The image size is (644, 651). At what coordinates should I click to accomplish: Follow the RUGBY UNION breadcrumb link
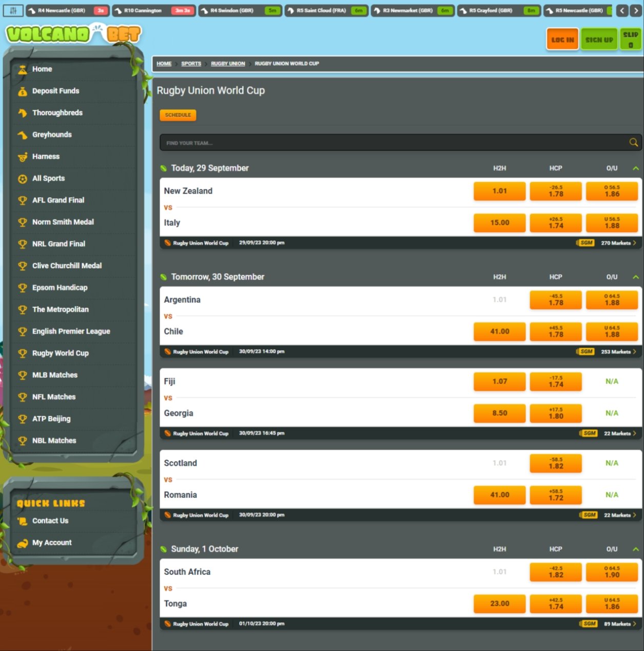pyautogui.click(x=228, y=64)
